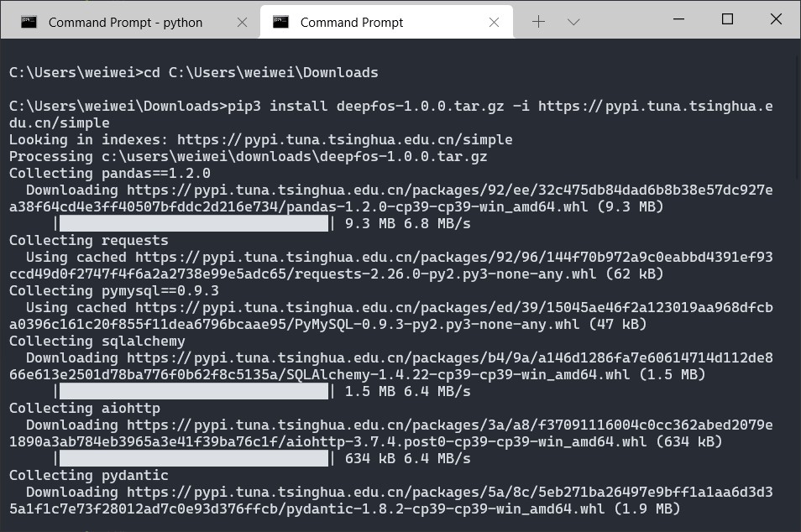Image resolution: width=801 pixels, height=532 pixels.
Task: Close the active Command Prompt tab
Action: 494,22
